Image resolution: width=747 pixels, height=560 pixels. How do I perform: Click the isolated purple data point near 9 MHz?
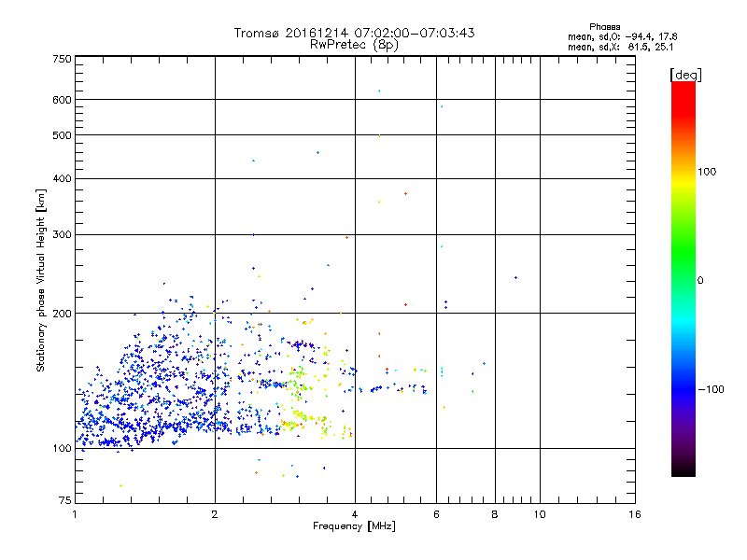(515, 277)
